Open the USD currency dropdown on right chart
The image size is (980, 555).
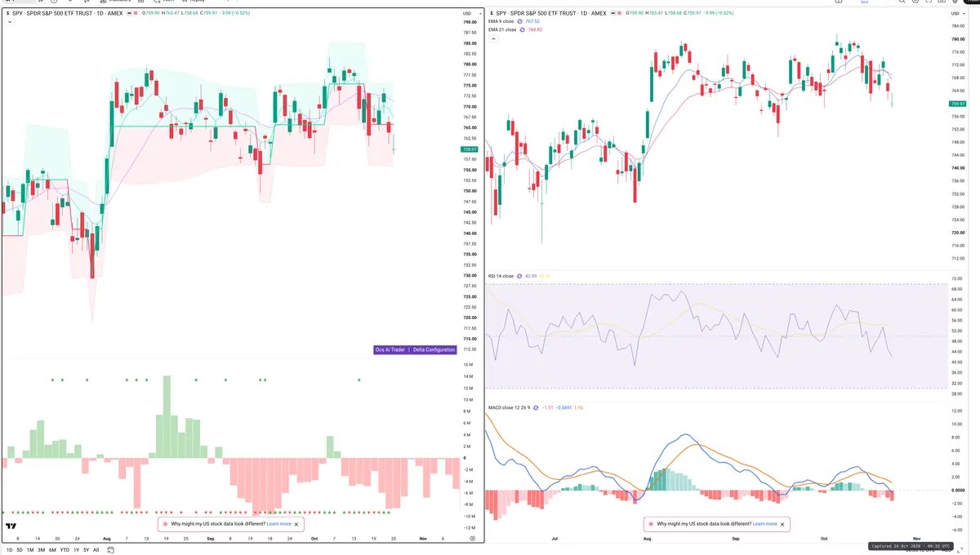(956, 13)
